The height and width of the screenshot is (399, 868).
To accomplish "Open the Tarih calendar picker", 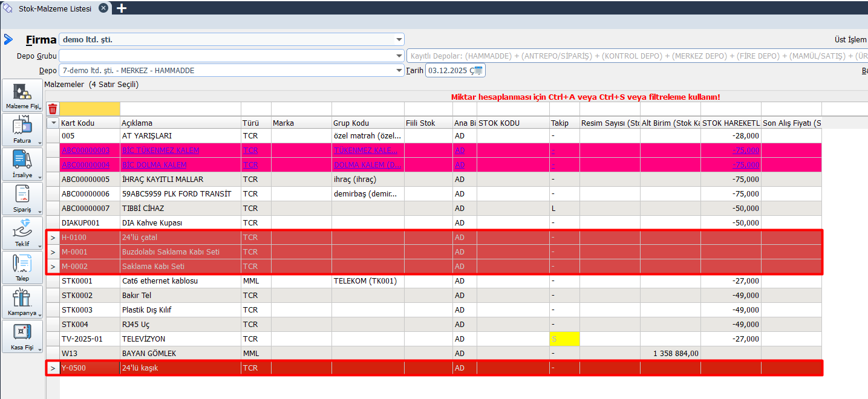I will pos(478,71).
